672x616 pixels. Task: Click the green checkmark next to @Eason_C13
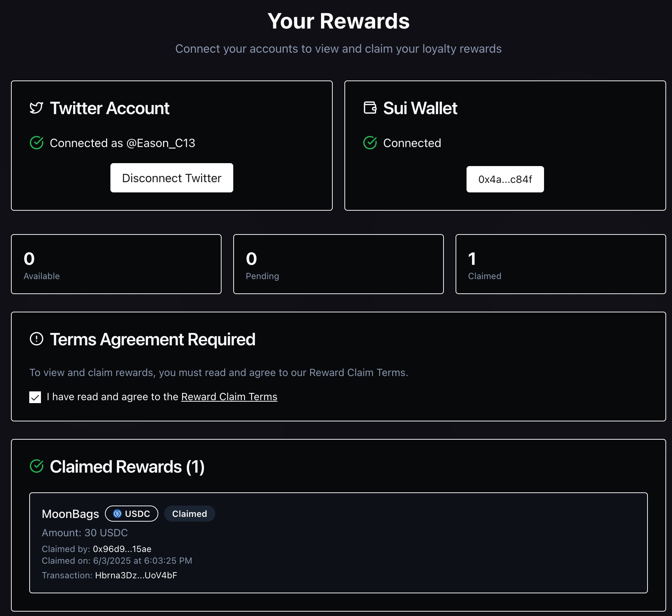(x=37, y=143)
